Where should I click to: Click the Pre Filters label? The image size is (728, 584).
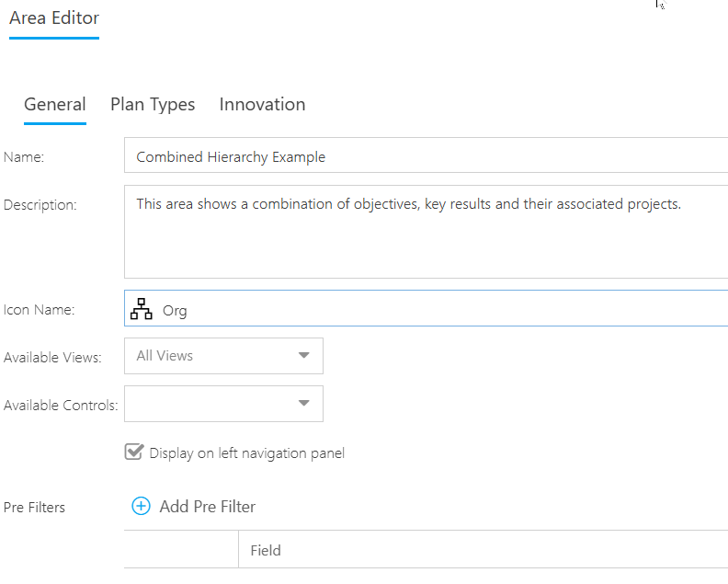click(34, 508)
